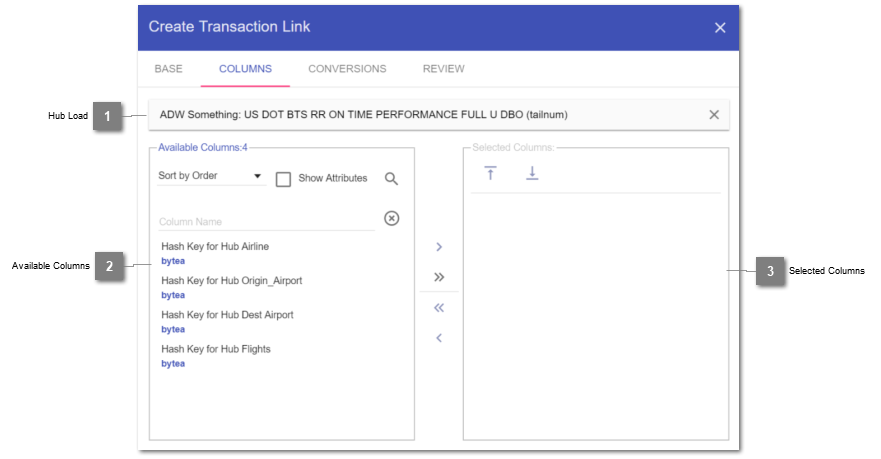Open the CONVERSIONS tab
The height and width of the screenshot is (459, 881).
[x=347, y=69]
